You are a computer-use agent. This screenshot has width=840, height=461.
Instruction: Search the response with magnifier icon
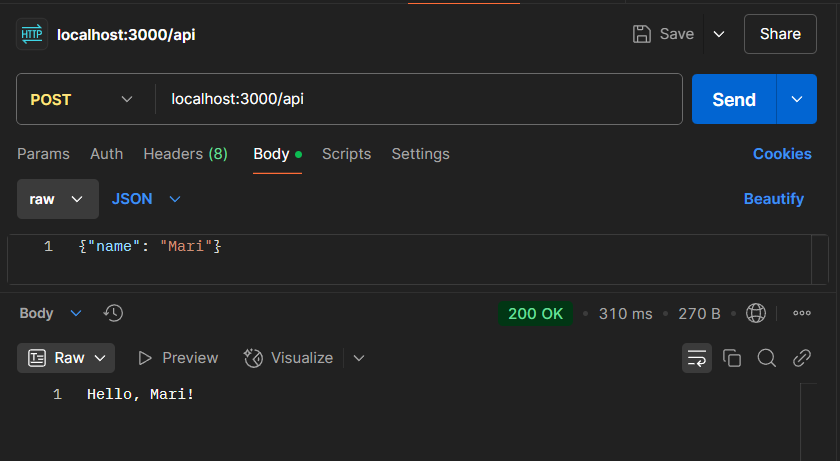coord(767,358)
